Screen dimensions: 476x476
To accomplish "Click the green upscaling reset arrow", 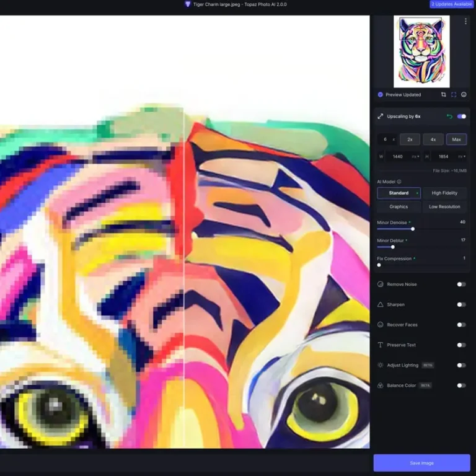I will pyautogui.click(x=449, y=117).
